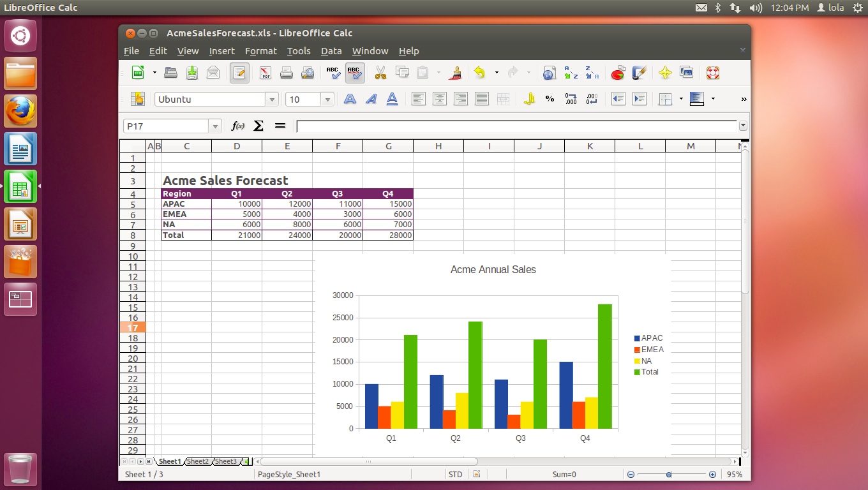Select the column H header
This screenshot has height=490, width=868.
(x=438, y=146)
